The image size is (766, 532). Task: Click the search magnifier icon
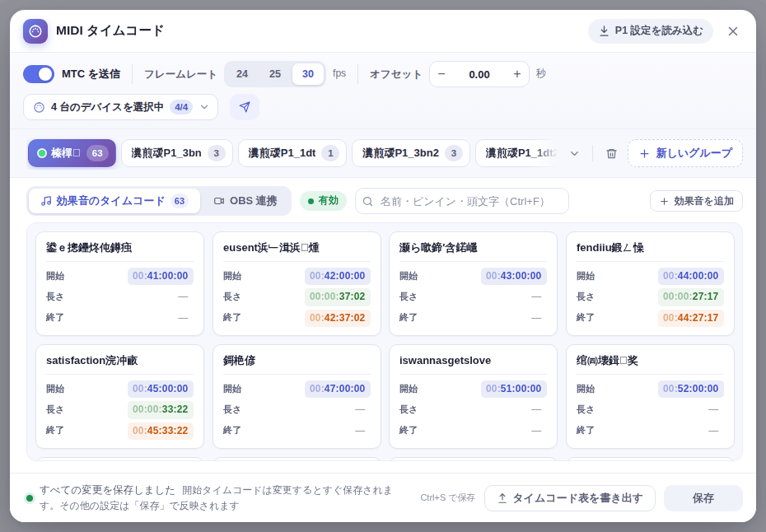pos(368,201)
